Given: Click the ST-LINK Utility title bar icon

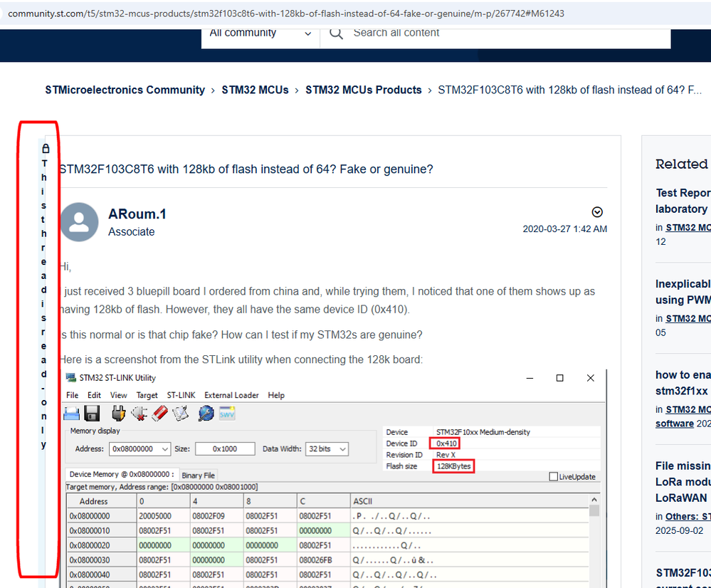Looking at the screenshot, I should (70, 377).
